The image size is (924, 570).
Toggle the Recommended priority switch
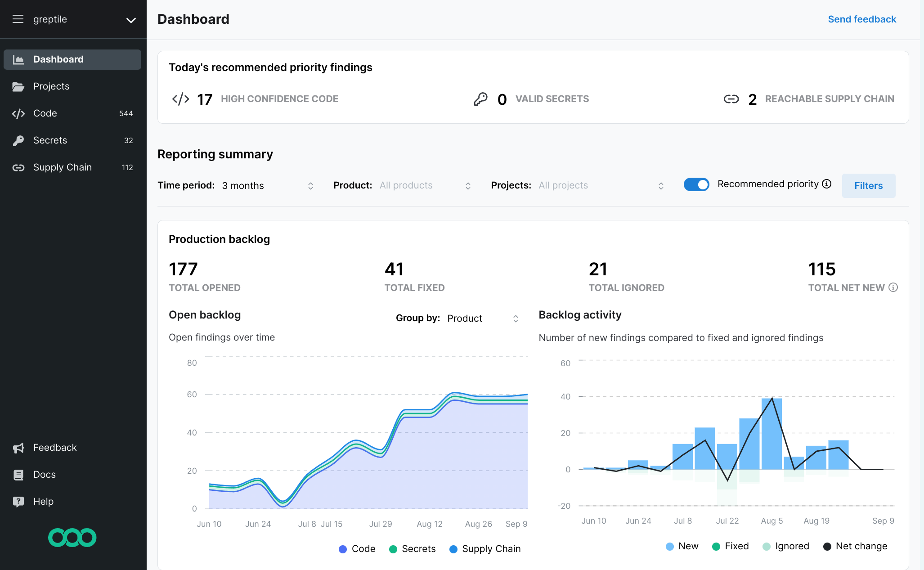point(697,185)
